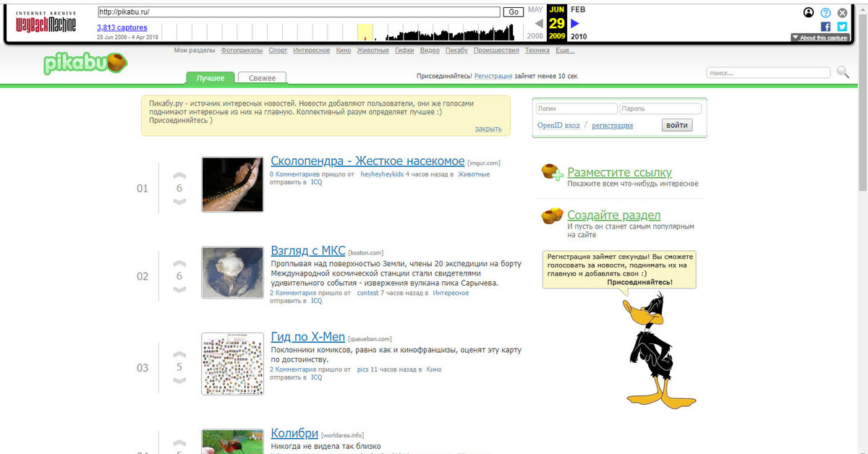Click the Логин input field

tap(576, 108)
